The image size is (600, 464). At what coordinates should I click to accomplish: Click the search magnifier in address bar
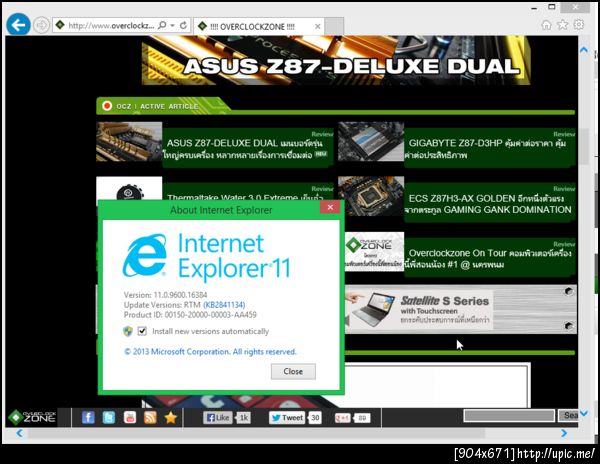162,25
